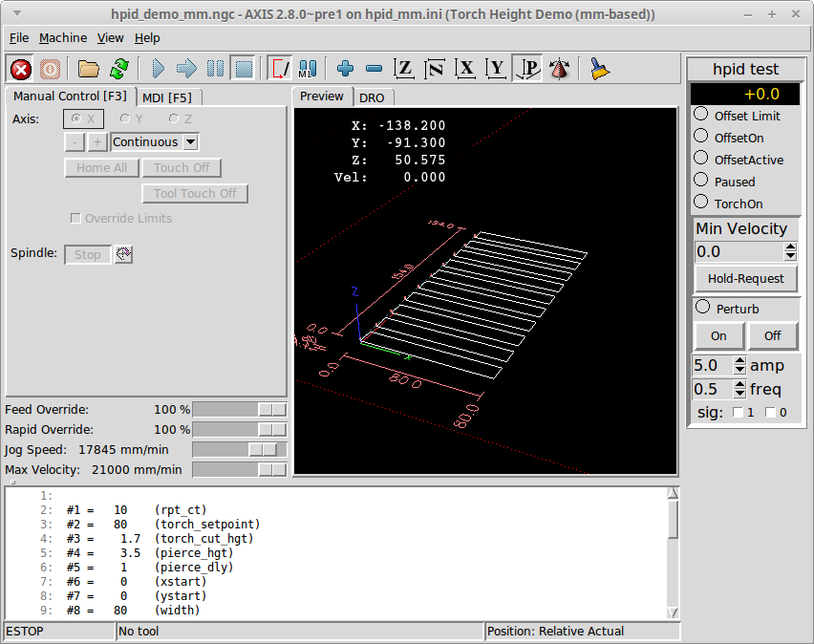814x644 pixels.
Task: Click the Min Velocity input field
Action: pos(739,251)
